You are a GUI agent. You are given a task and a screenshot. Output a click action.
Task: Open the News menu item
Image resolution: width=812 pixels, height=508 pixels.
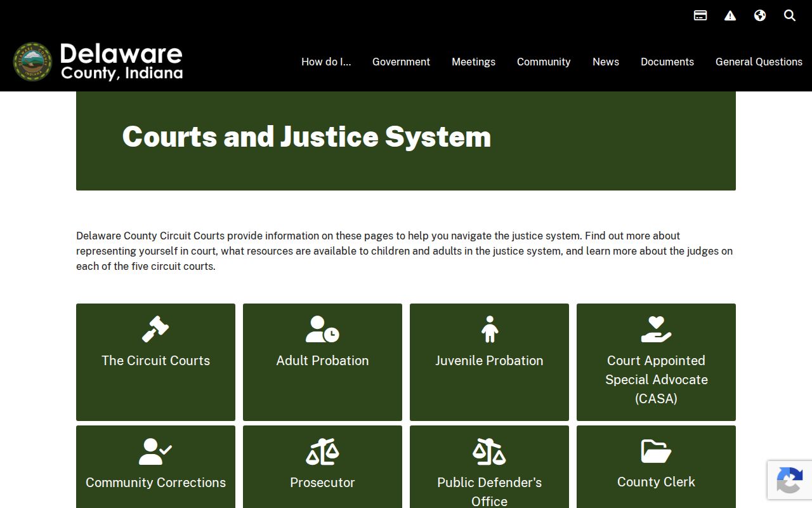click(606, 62)
